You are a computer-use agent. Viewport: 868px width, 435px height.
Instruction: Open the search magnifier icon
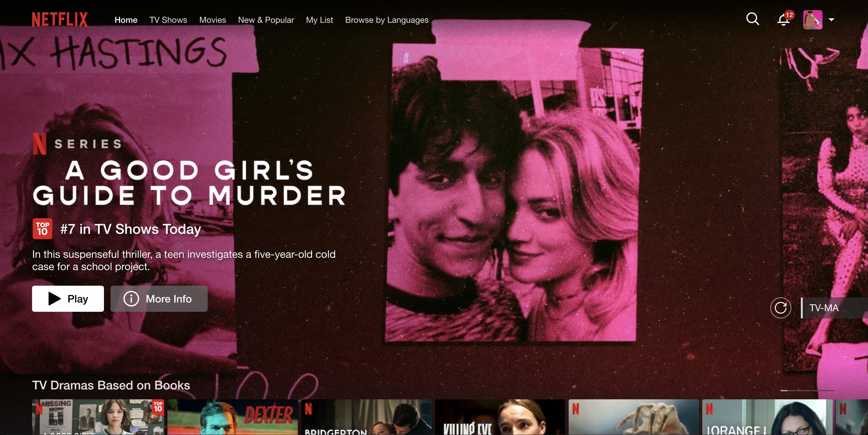pos(752,19)
